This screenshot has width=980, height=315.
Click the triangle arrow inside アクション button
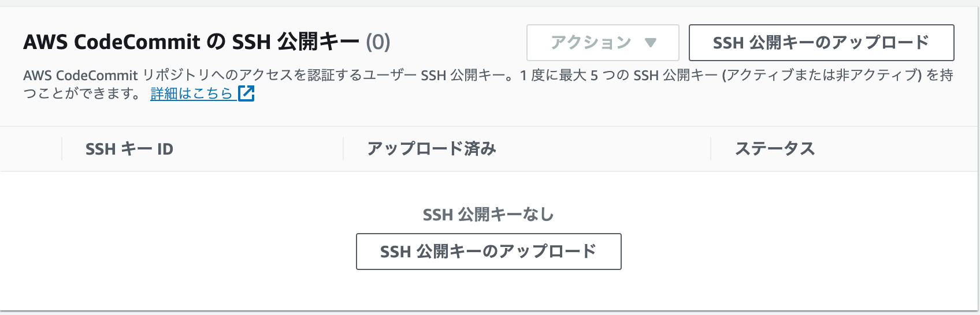651,43
